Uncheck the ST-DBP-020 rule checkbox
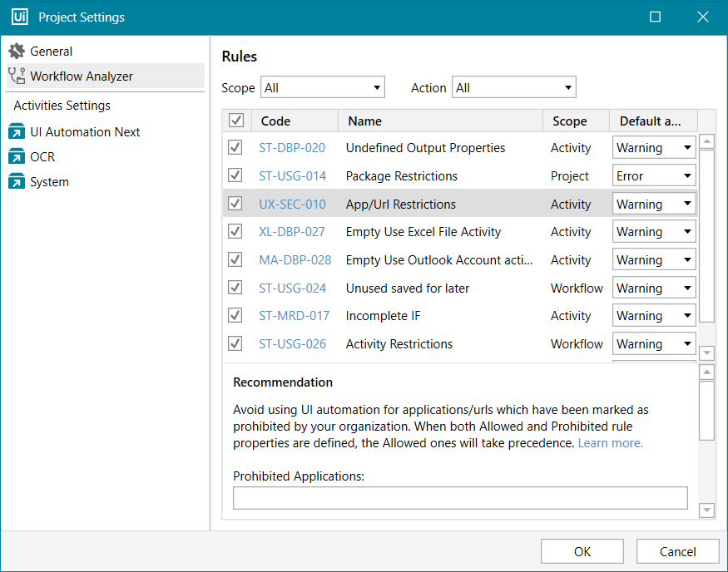Viewport: 728px width, 572px height. (x=235, y=147)
